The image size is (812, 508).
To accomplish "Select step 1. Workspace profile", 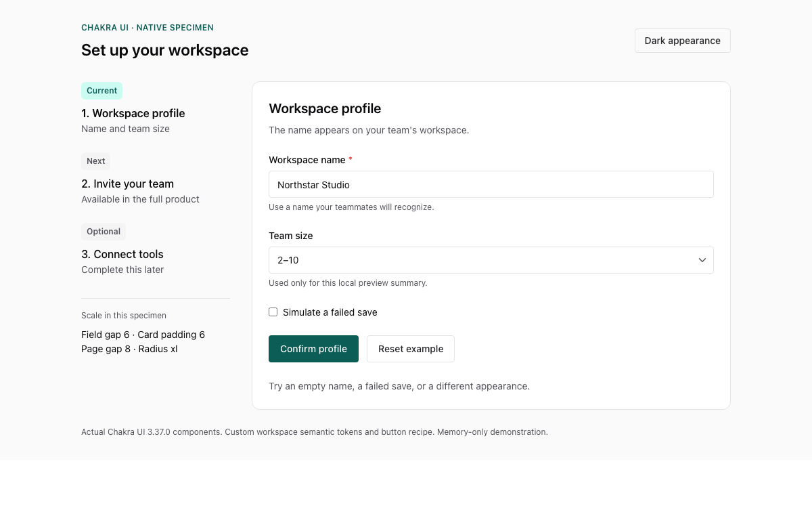I will [133, 113].
